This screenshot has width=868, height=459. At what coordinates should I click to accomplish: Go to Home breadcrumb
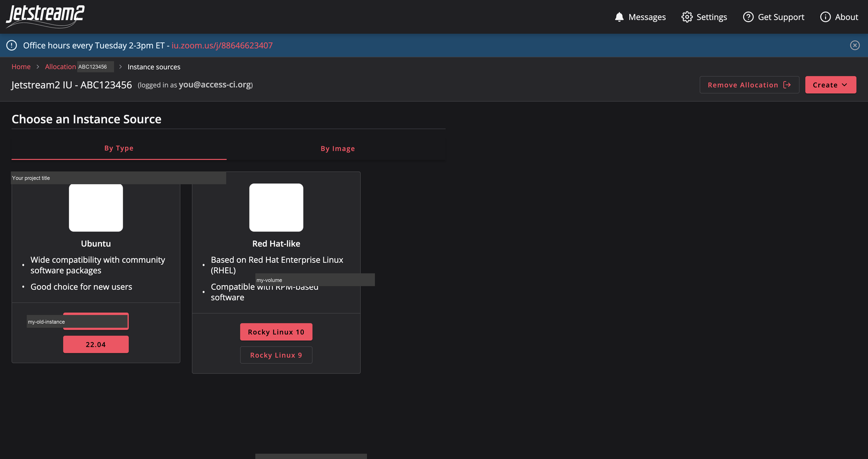pos(21,67)
